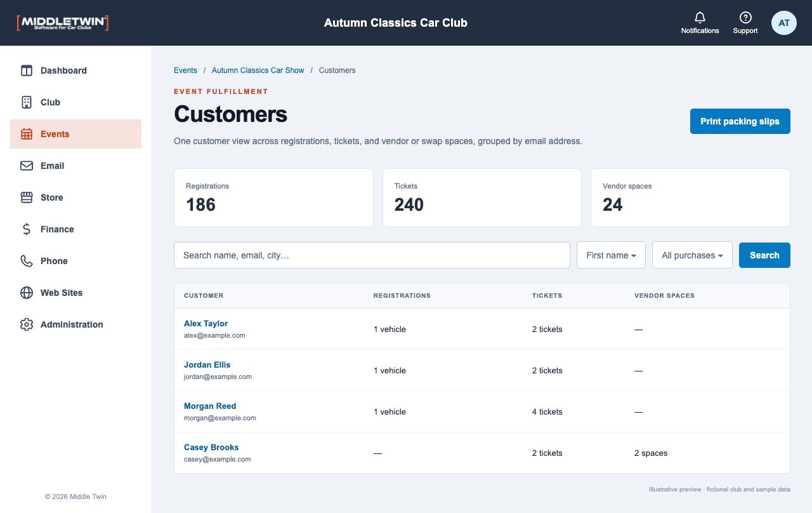Click the Tickets 240 card
812x513 pixels.
481,197
